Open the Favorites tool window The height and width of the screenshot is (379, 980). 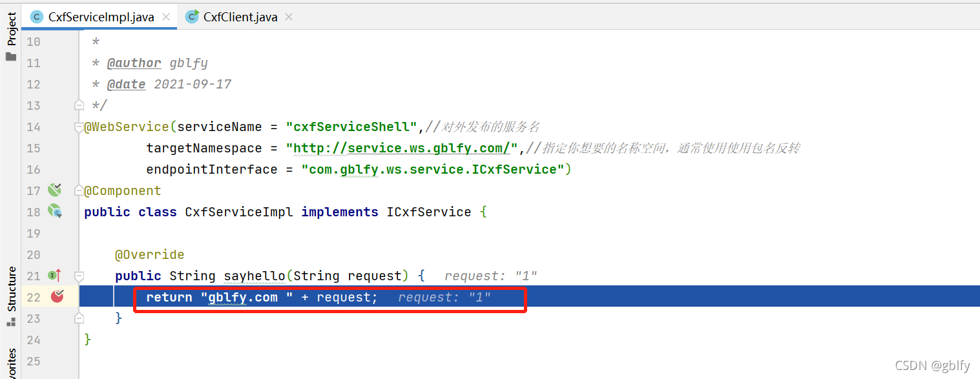pos(11,364)
